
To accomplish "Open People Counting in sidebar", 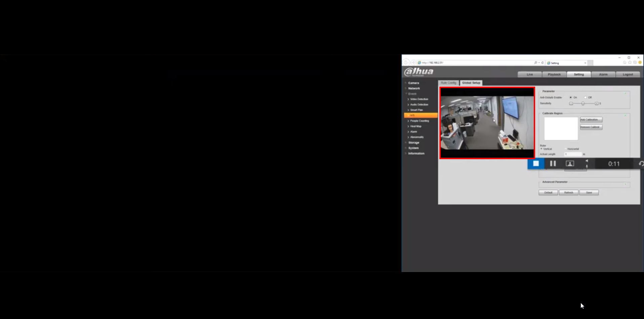I will pyautogui.click(x=419, y=121).
